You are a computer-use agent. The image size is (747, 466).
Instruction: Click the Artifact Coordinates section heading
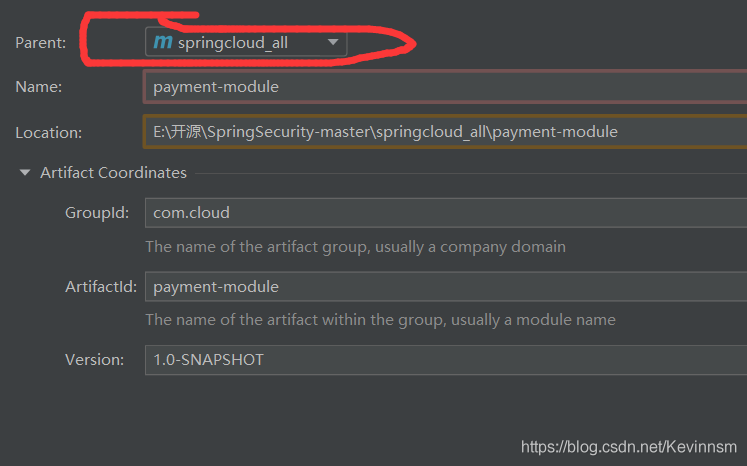tap(113, 173)
